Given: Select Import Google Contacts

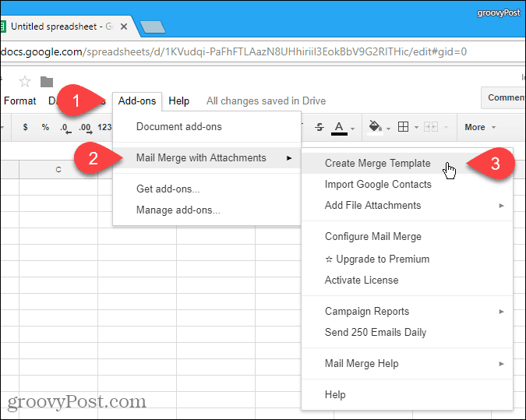Looking at the screenshot, I should coord(408,184).
